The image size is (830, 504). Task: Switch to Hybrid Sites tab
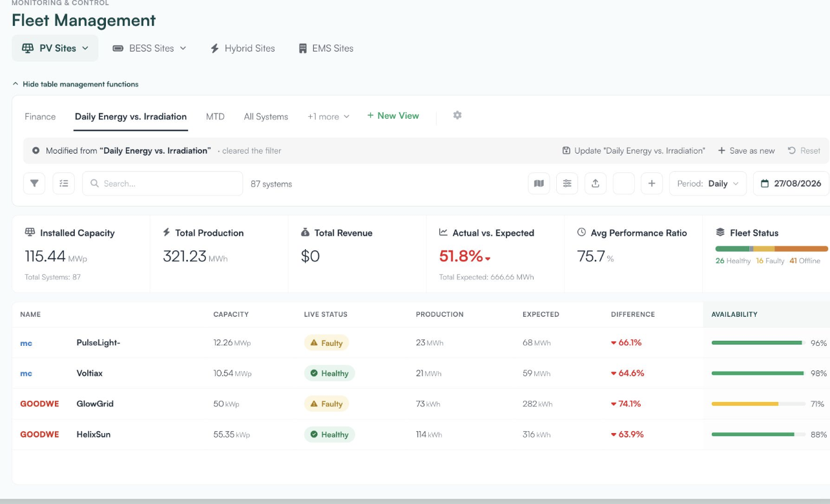[243, 48]
